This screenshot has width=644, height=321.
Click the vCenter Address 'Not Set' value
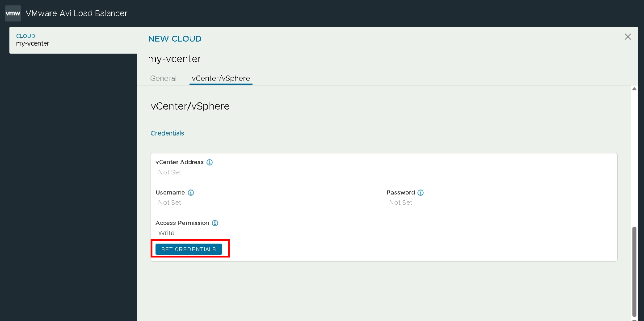[170, 172]
